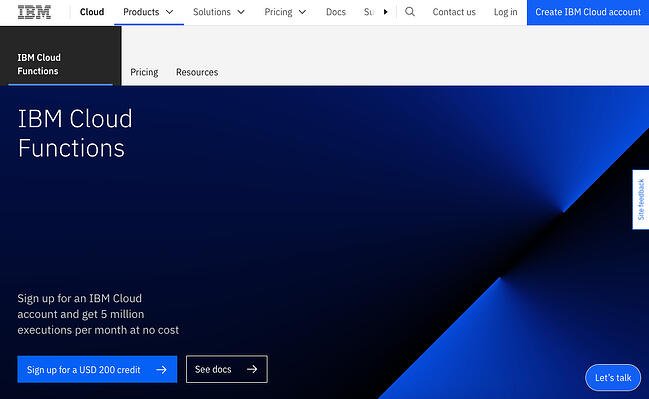The height and width of the screenshot is (399, 649).
Task: Open the Contact us link
Action: [x=454, y=12]
